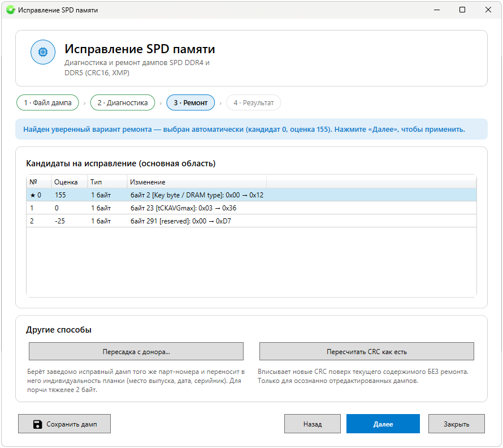Viewport: 503px width, 448px height.
Task: Click the Закрыть button
Action: click(x=457, y=424)
